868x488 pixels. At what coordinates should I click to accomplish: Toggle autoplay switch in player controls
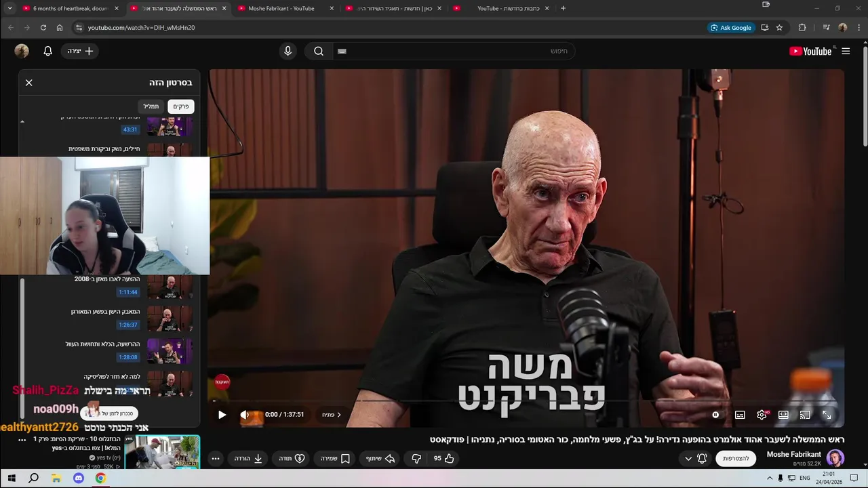tap(715, 415)
